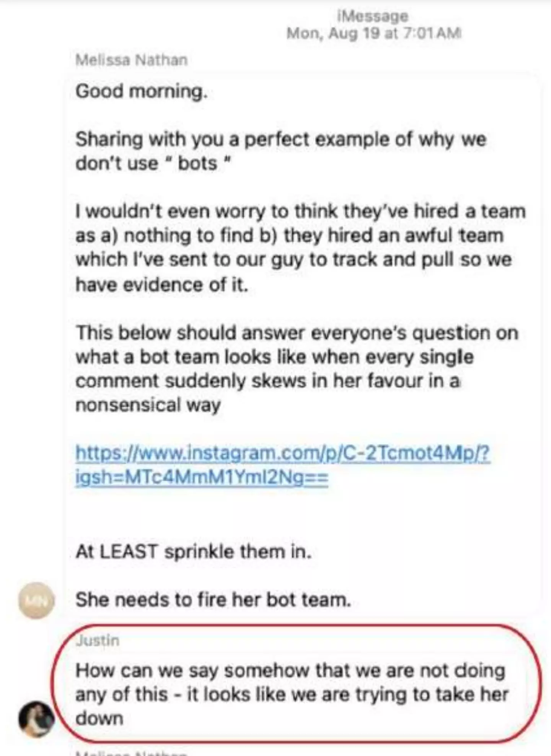Click the Justin sender name
This screenshot has height=756, width=551.
[x=98, y=641]
